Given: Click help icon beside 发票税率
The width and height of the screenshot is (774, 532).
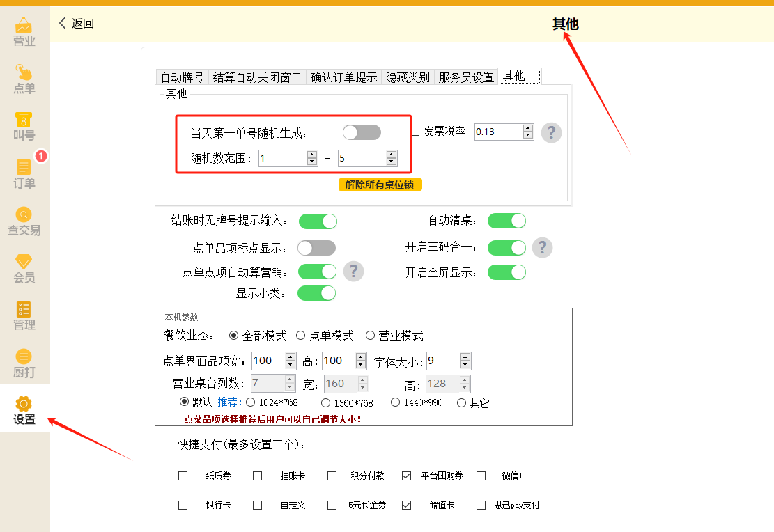Looking at the screenshot, I should pos(551,132).
